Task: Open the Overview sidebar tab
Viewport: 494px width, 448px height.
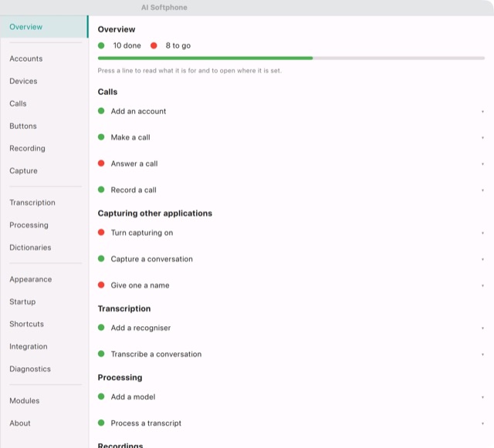Action: tap(44, 27)
